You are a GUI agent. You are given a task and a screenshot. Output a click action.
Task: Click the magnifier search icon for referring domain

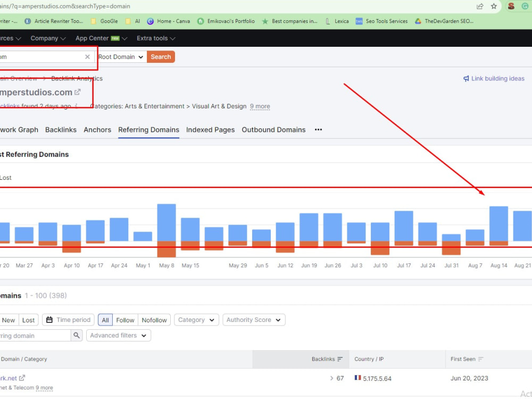click(x=77, y=336)
